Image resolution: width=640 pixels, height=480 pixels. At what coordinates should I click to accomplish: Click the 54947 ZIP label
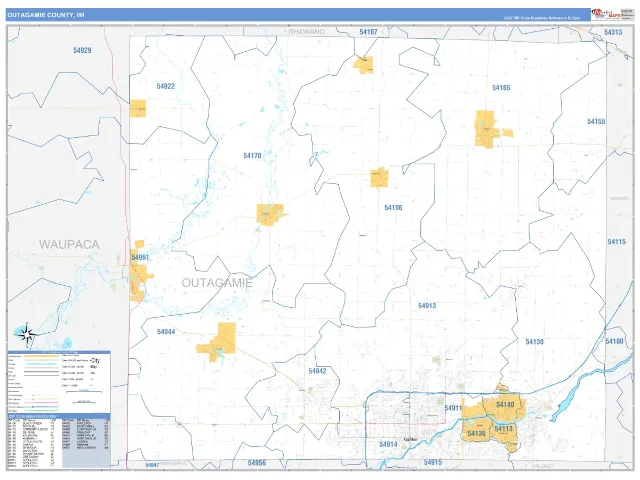tap(152, 465)
